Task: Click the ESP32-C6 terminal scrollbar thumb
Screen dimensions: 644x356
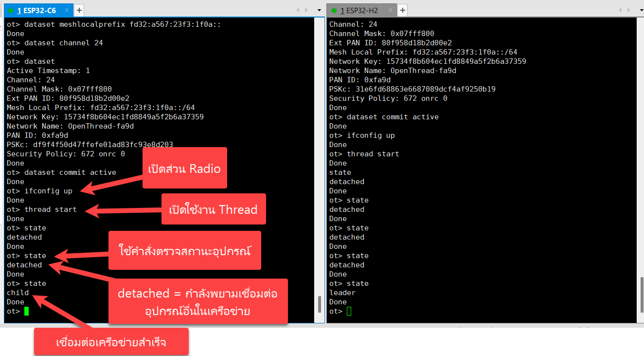Action: (x=320, y=304)
